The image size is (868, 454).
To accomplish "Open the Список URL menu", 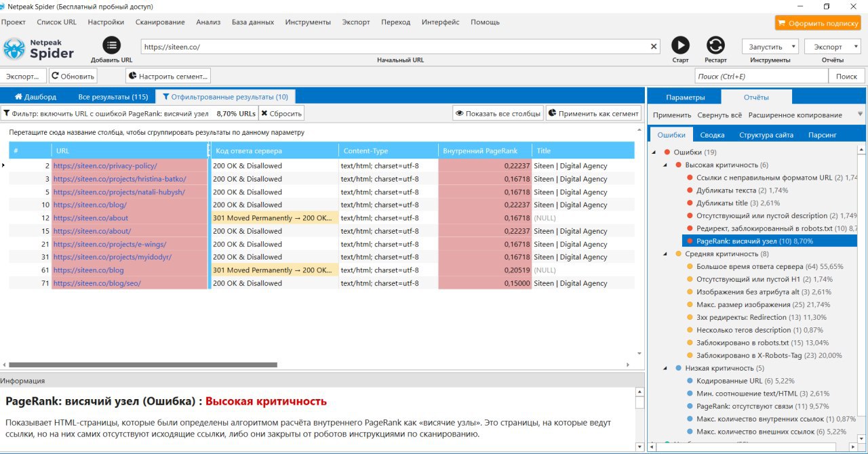I will point(57,22).
